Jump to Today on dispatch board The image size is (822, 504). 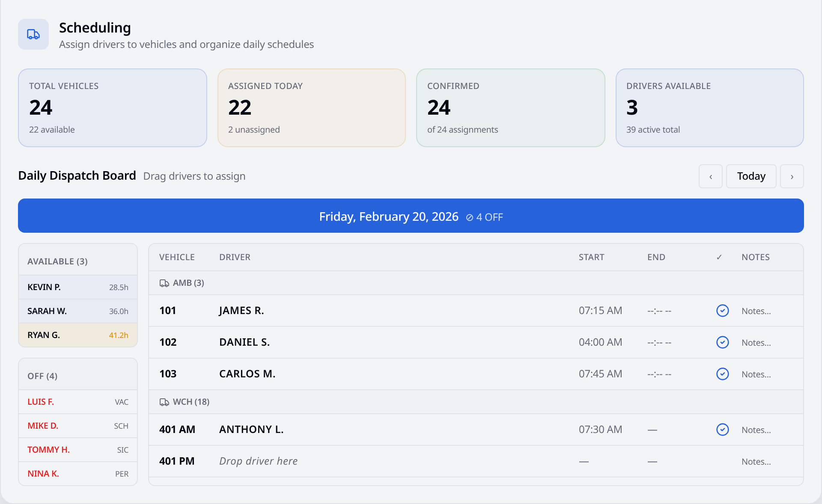coord(751,176)
